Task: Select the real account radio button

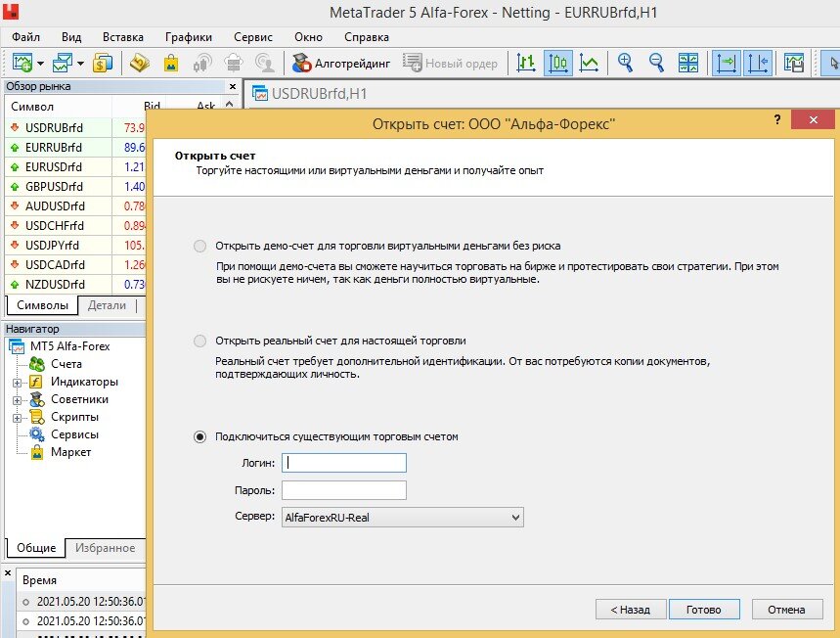Action: coord(199,341)
